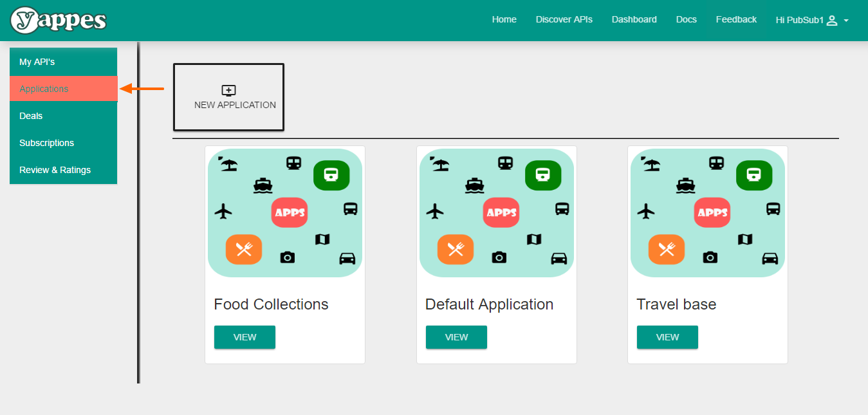Click airplane icon in Default Application image
The width and height of the screenshot is (868, 415).
436,211
